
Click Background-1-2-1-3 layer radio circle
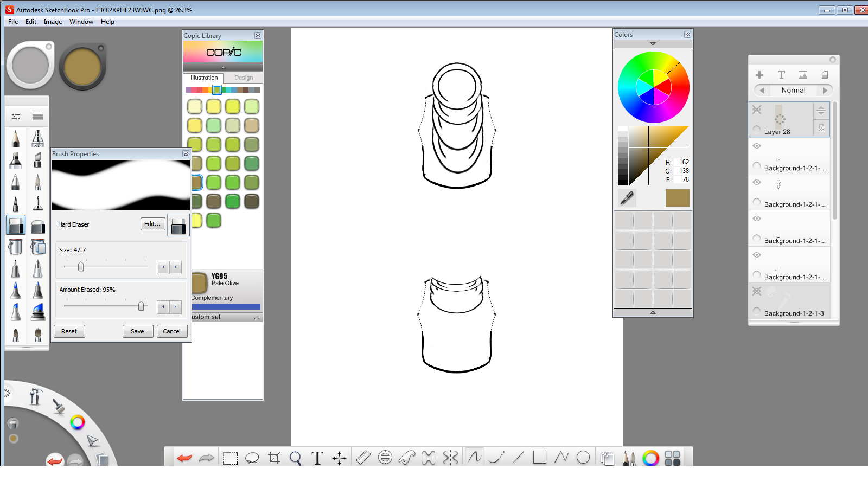(757, 311)
